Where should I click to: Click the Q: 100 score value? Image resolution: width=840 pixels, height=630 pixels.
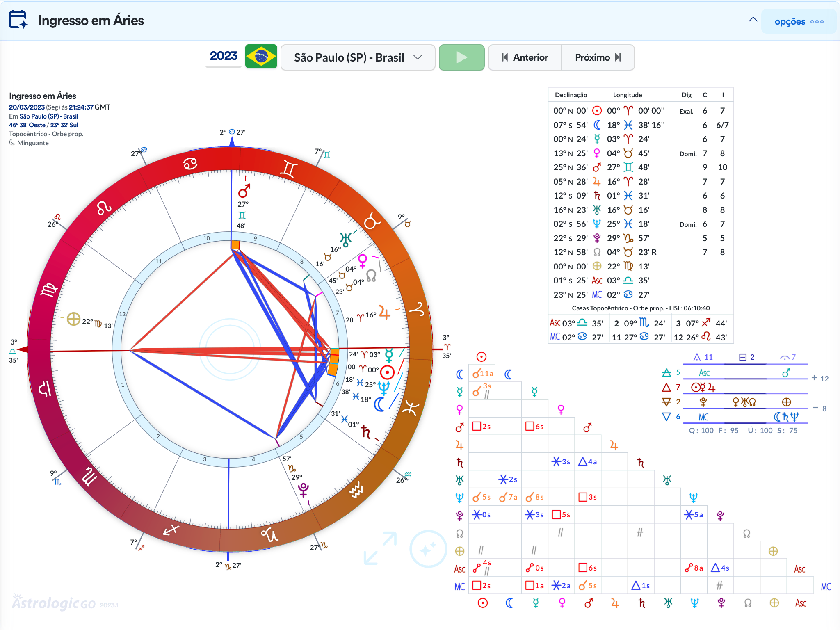701,431
